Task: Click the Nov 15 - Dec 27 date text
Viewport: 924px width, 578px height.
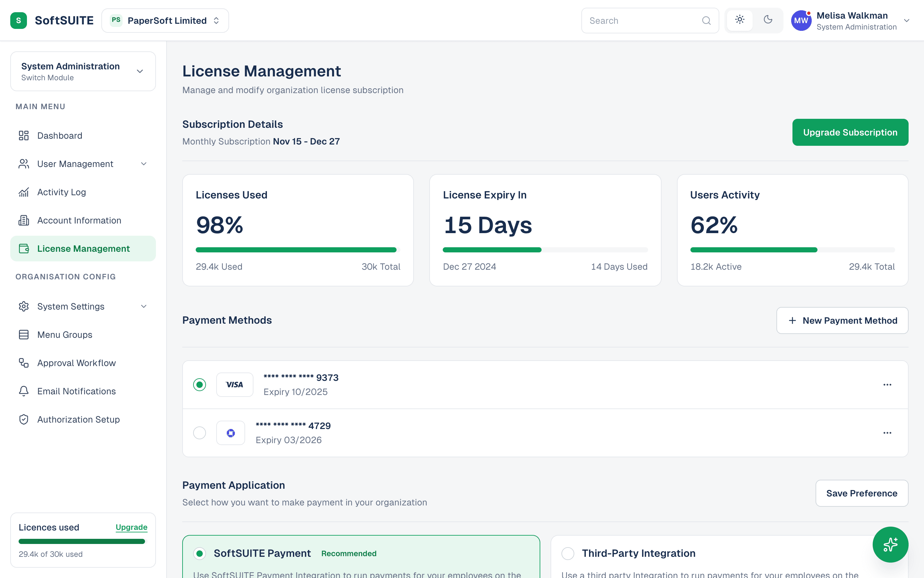Action: tap(306, 141)
